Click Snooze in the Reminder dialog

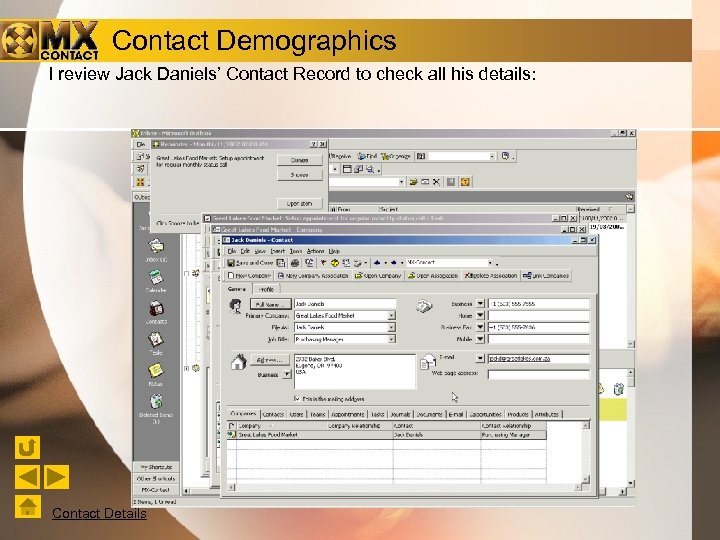[299, 175]
